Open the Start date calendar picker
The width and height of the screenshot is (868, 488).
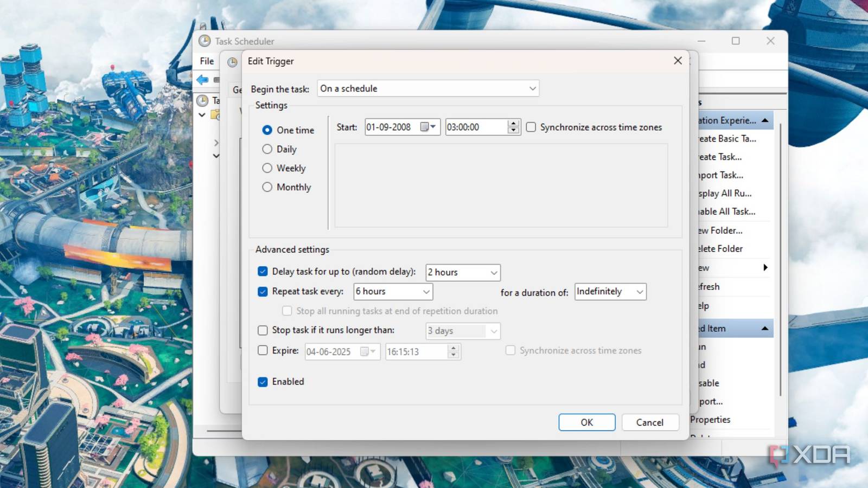coord(427,127)
